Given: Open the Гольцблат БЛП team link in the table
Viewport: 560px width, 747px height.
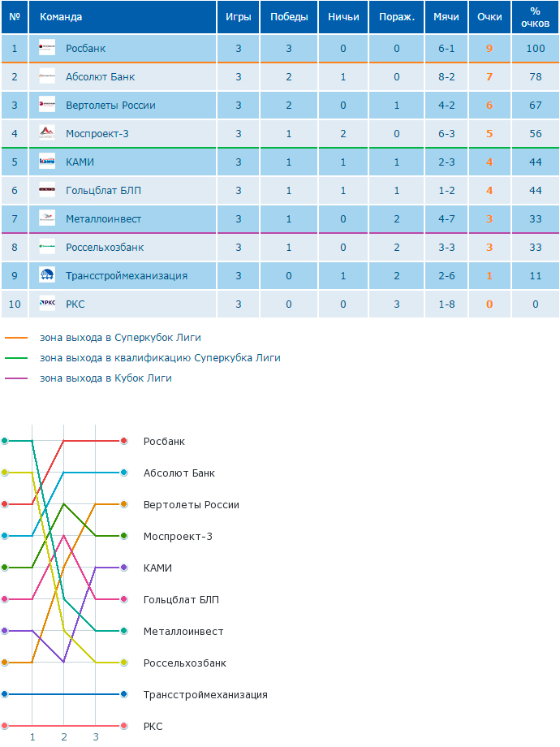Looking at the screenshot, I should [x=103, y=191].
